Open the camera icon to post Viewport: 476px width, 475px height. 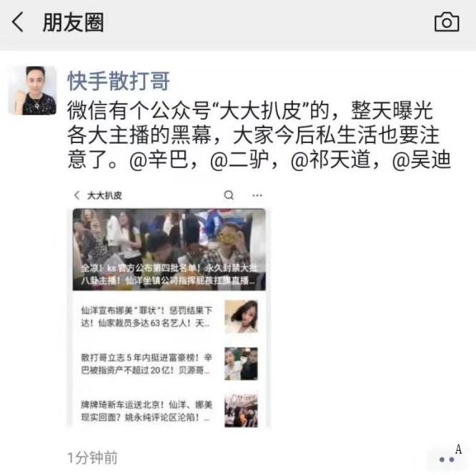point(447,22)
